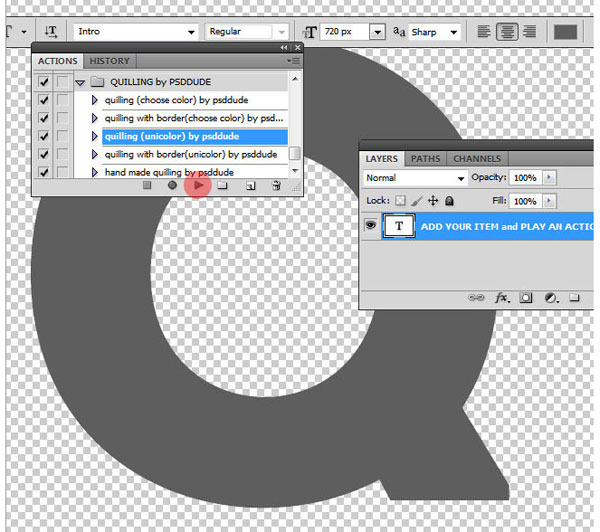Image resolution: width=600 pixels, height=532 pixels.
Task: Lock image pixels brush icon
Action: pos(417,201)
